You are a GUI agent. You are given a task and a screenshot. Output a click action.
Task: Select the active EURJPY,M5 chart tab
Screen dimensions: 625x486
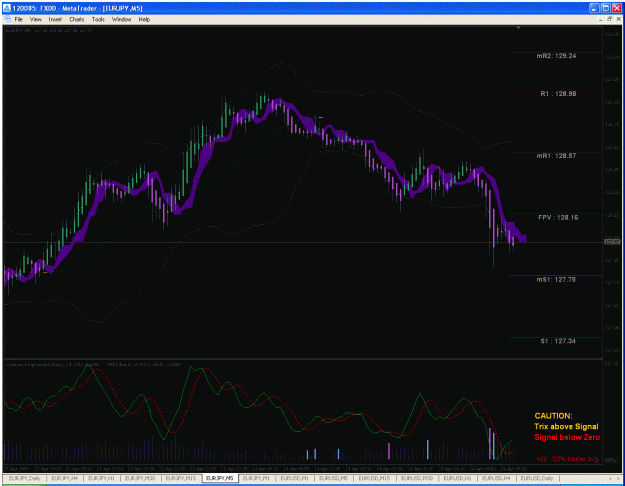[220, 478]
